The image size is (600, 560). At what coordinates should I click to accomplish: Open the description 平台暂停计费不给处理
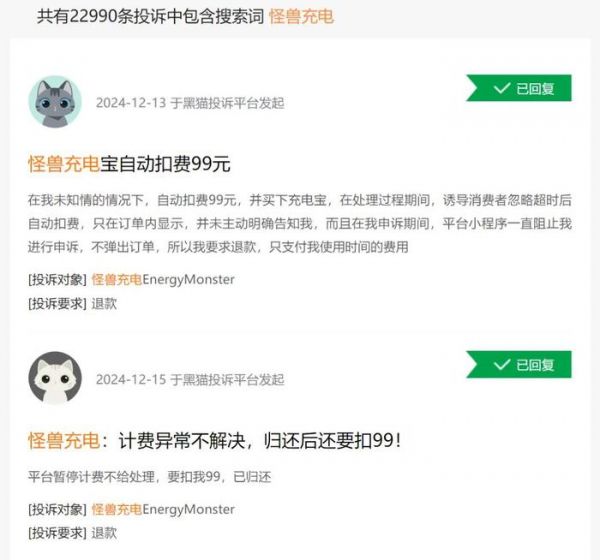pyautogui.click(x=149, y=477)
